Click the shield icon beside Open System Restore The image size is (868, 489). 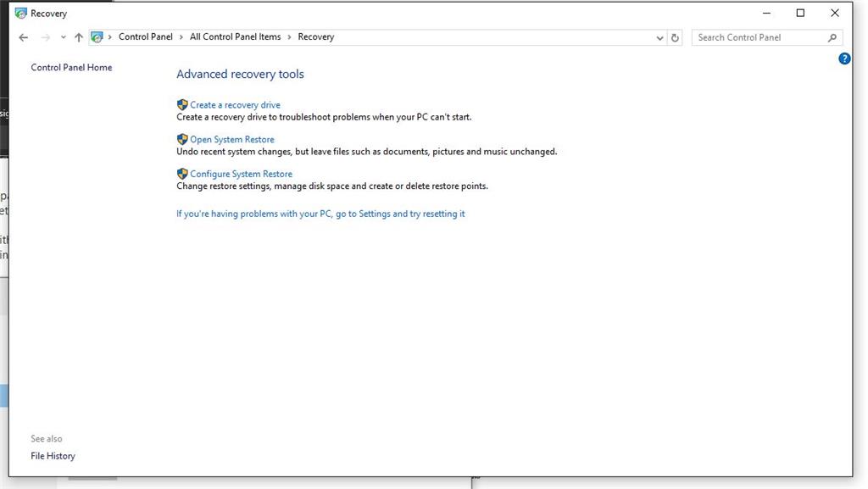(182, 139)
